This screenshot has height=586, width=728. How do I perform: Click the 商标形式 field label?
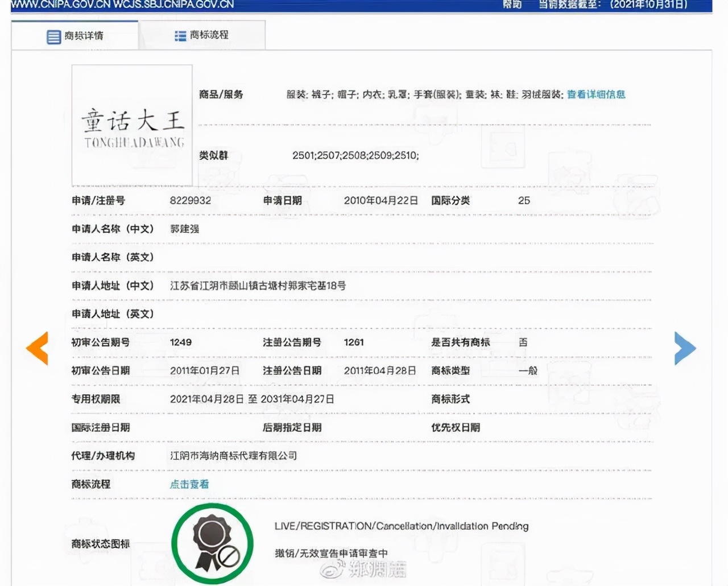coord(450,399)
